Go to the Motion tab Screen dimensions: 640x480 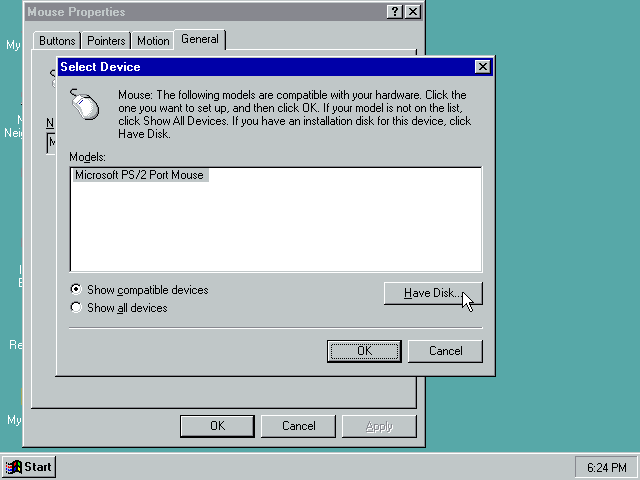point(153,41)
